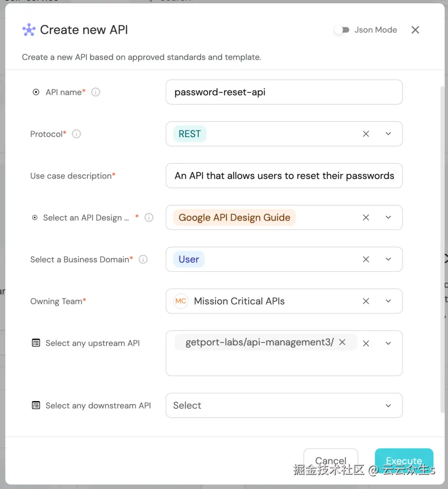
Task: Expand the Business Domain dropdown
Action: click(x=388, y=260)
